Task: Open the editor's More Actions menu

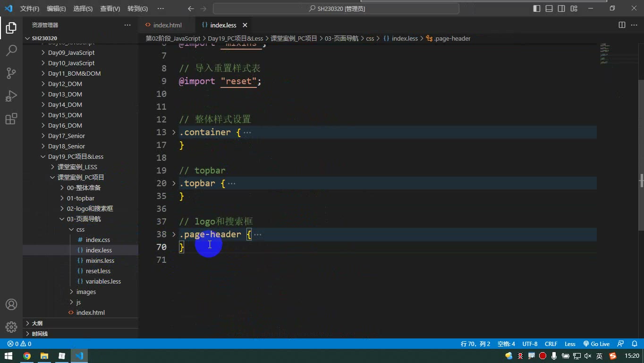Action: (x=634, y=25)
